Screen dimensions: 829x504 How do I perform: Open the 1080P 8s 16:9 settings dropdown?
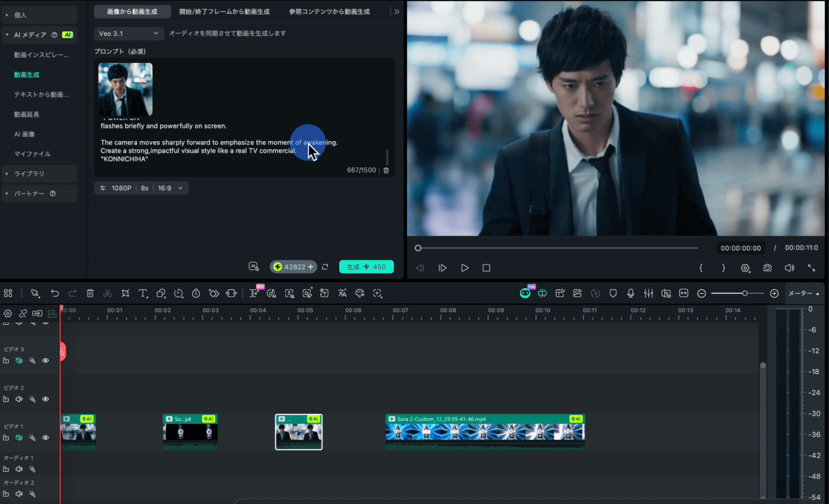141,188
